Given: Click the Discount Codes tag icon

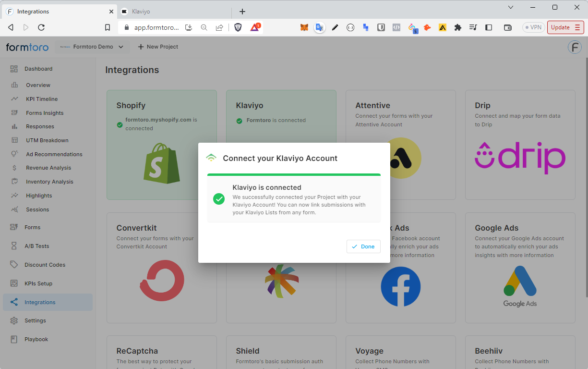Looking at the screenshot, I should point(14,265).
